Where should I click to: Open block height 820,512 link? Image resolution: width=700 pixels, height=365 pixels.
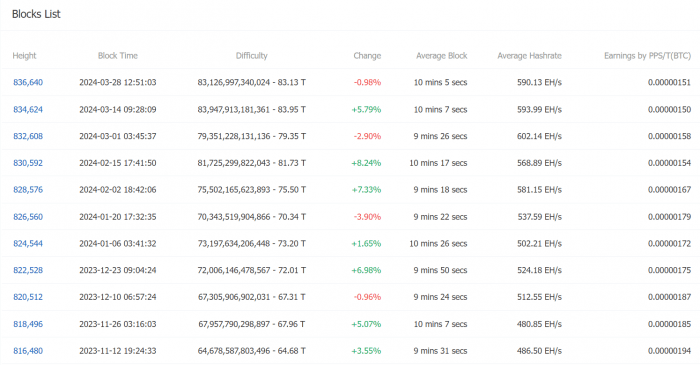[28, 297]
